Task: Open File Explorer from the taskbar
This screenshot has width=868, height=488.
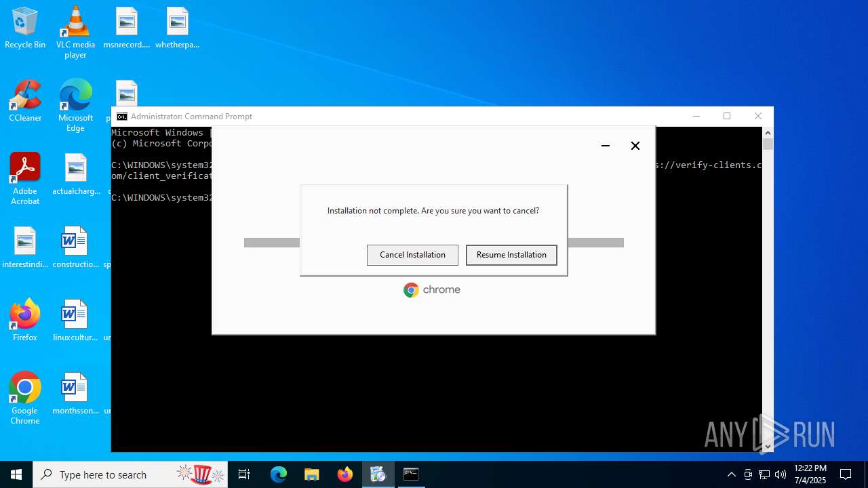Action: coord(312,474)
